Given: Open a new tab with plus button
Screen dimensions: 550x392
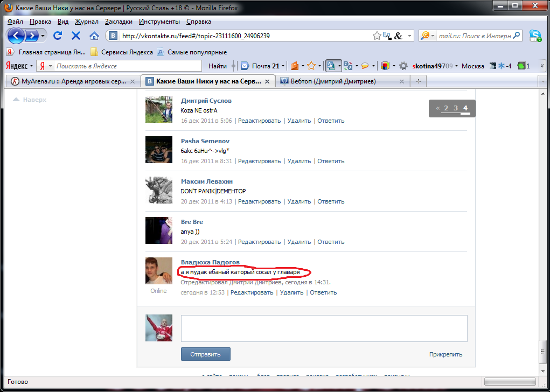Looking at the screenshot, I should (418, 81).
